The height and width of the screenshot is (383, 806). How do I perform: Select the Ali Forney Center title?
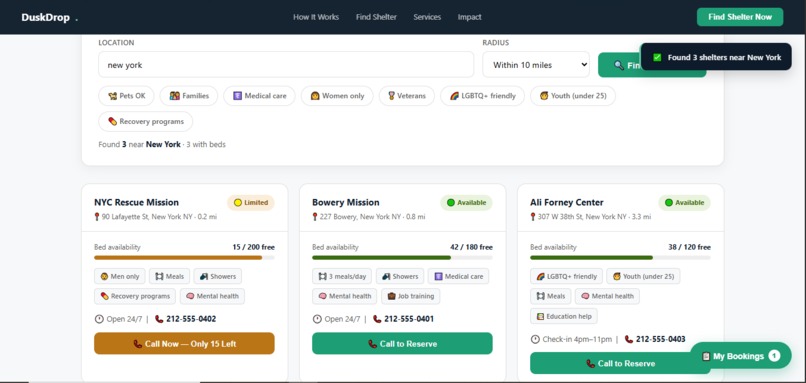pos(566,203)
